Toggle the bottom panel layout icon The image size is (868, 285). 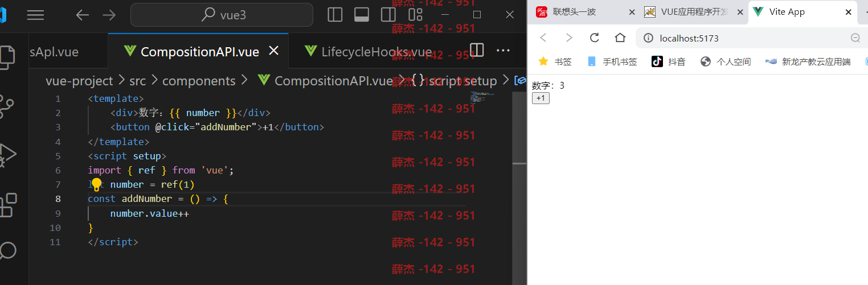pos(362,15)
